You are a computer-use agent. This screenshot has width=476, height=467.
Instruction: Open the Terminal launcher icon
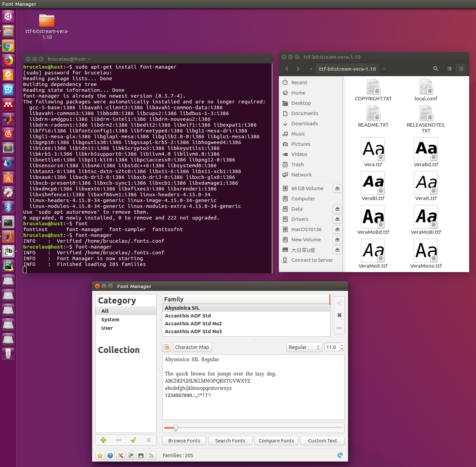coord(8,222)
